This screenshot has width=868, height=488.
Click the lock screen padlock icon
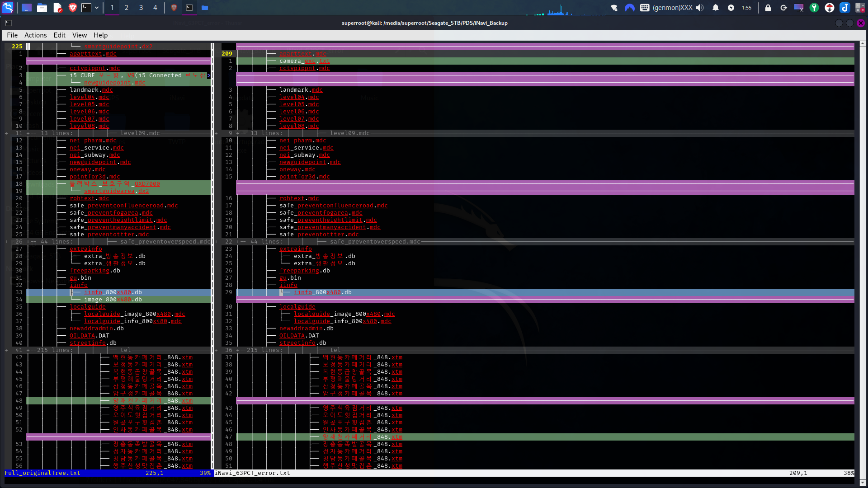point(768,8)
